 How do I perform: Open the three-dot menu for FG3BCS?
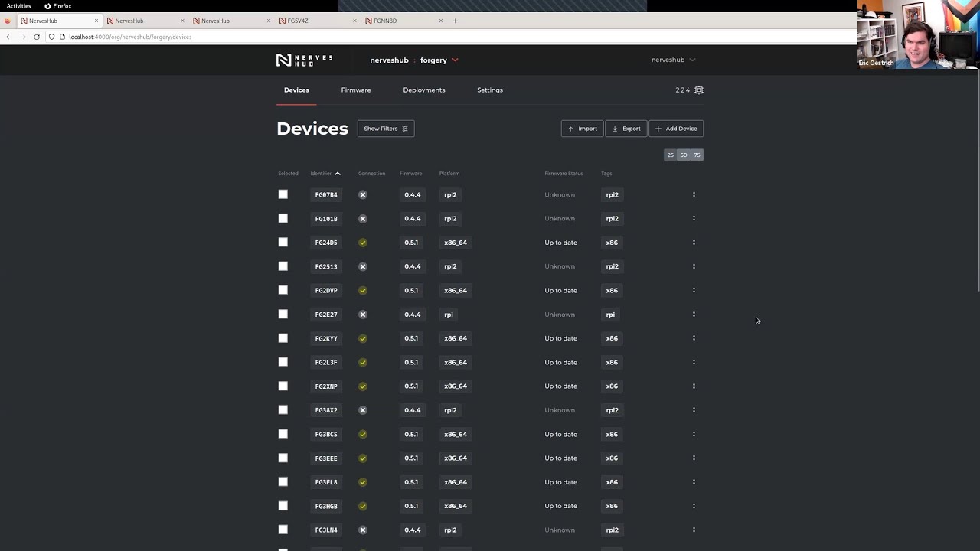click(x=694, y=434)
